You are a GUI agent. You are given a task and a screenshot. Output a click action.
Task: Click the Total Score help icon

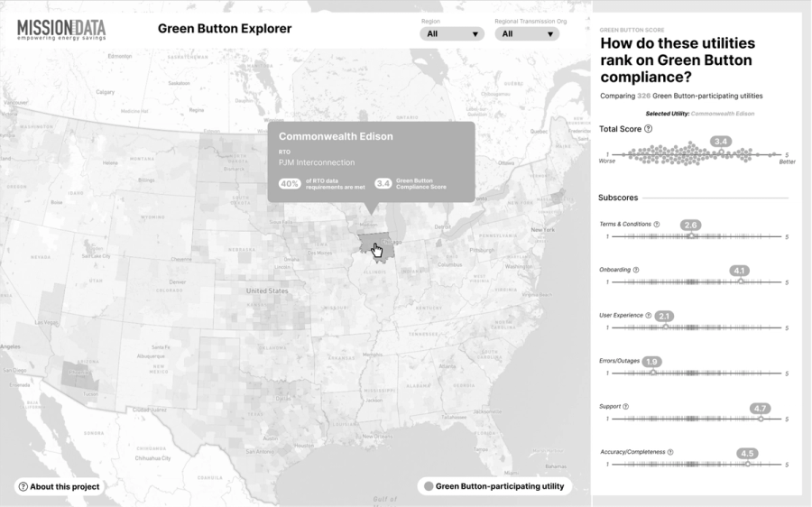(x=648, y=129)
